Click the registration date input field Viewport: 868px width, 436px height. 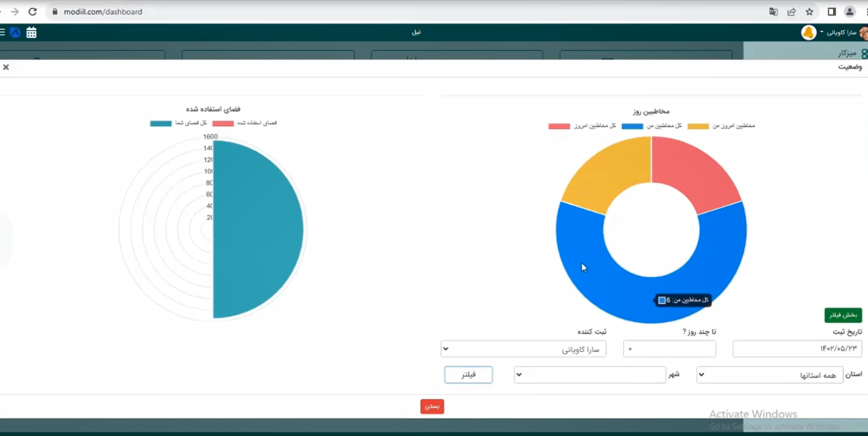coord(797,349)
